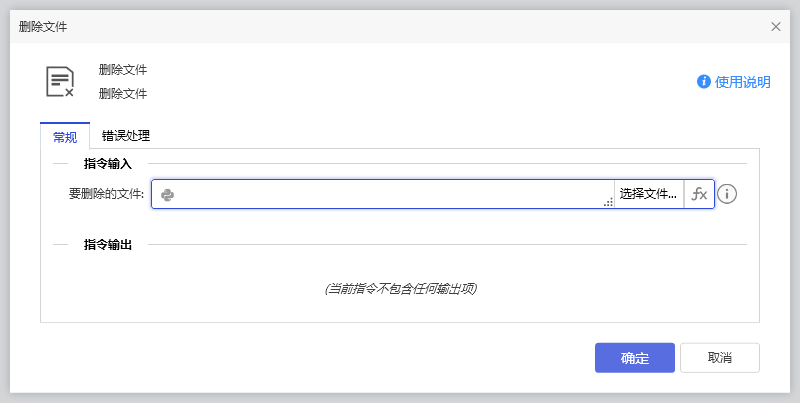Confirm with the 确定 button

point(634,358)
